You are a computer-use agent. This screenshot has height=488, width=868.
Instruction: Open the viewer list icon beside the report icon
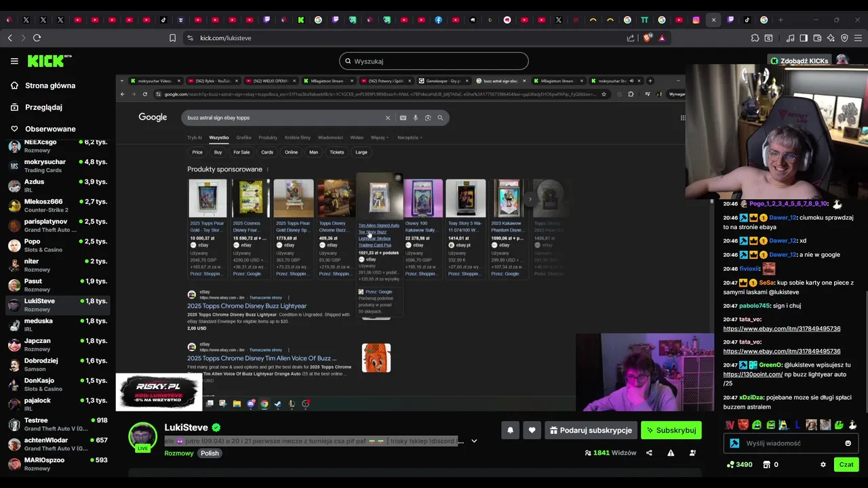[692, 453]
